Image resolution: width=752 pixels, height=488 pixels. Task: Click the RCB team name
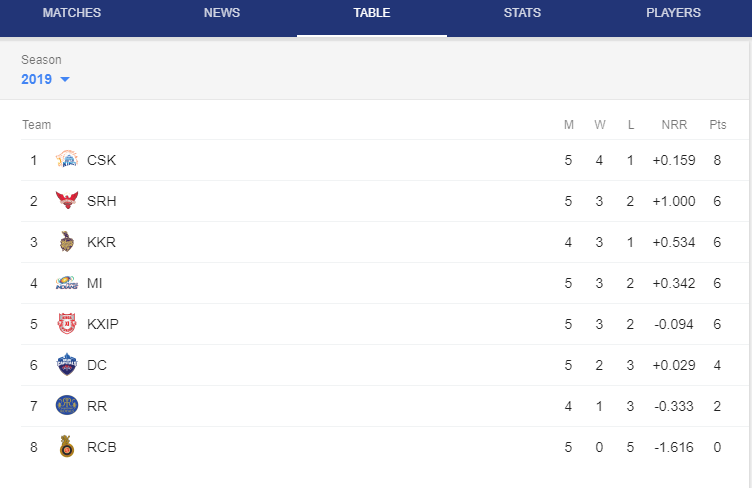point(102,447)
